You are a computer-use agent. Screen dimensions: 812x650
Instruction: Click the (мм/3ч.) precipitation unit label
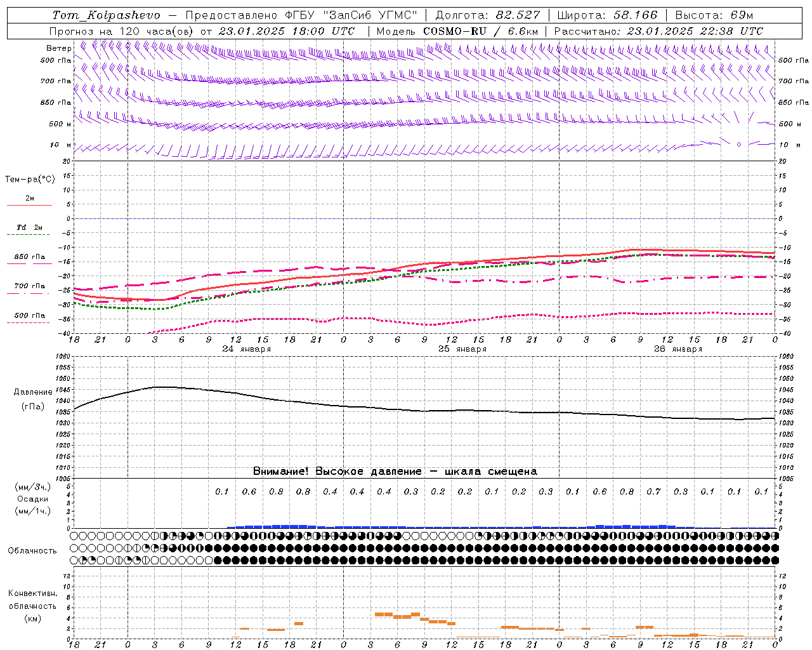32,487
